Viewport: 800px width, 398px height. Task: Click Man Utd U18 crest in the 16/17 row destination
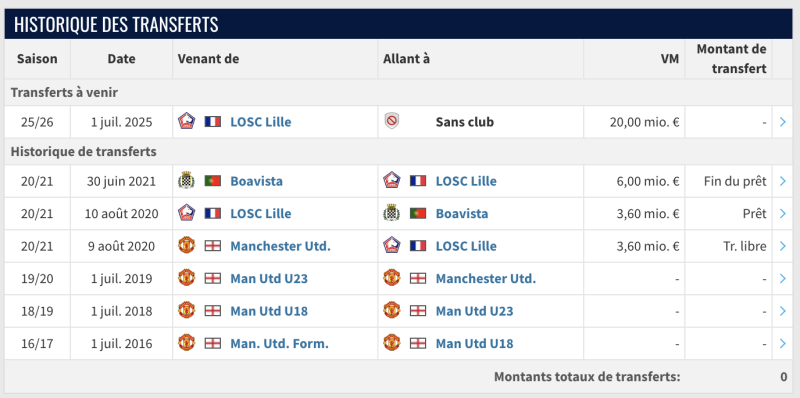(391, 343)
